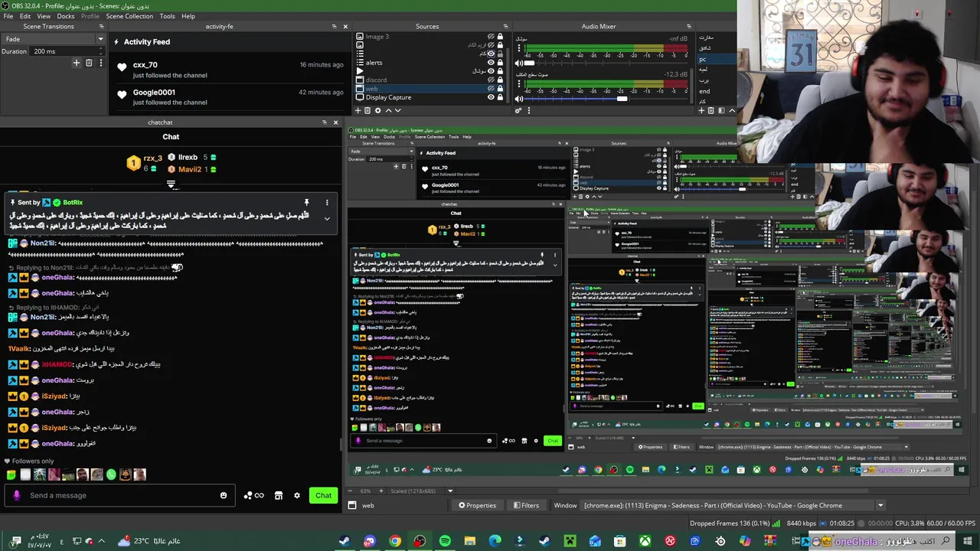Image resolution: width=980 pixels, height=551 pixels.
Task: Open the emoji picker in chat input
Action: [224, 495]
